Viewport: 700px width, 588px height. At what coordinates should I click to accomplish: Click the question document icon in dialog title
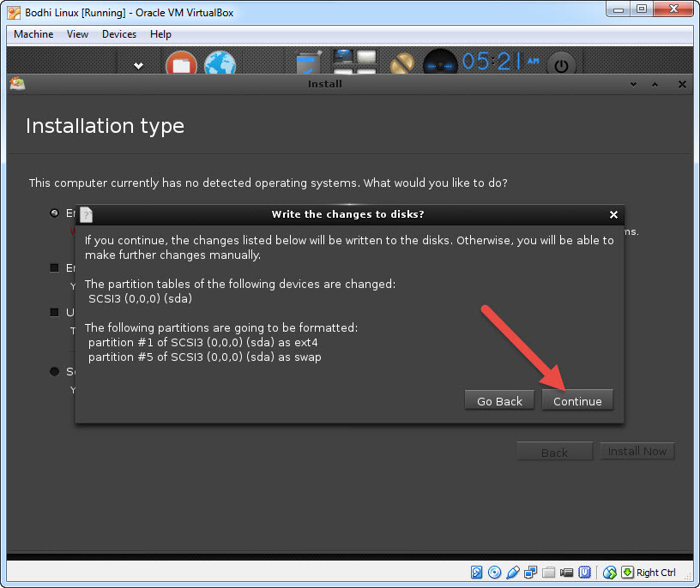point(86,214)
